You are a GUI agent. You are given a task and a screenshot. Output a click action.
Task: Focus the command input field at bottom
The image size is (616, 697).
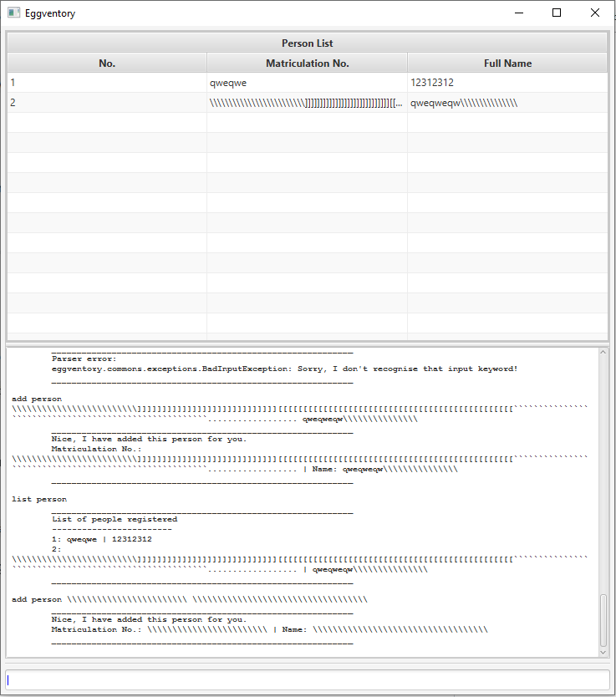308,680
